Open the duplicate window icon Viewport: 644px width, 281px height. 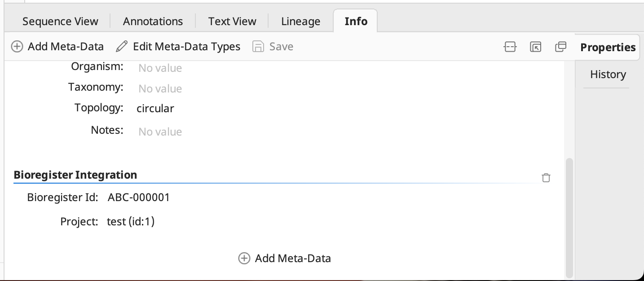point(560,47)
